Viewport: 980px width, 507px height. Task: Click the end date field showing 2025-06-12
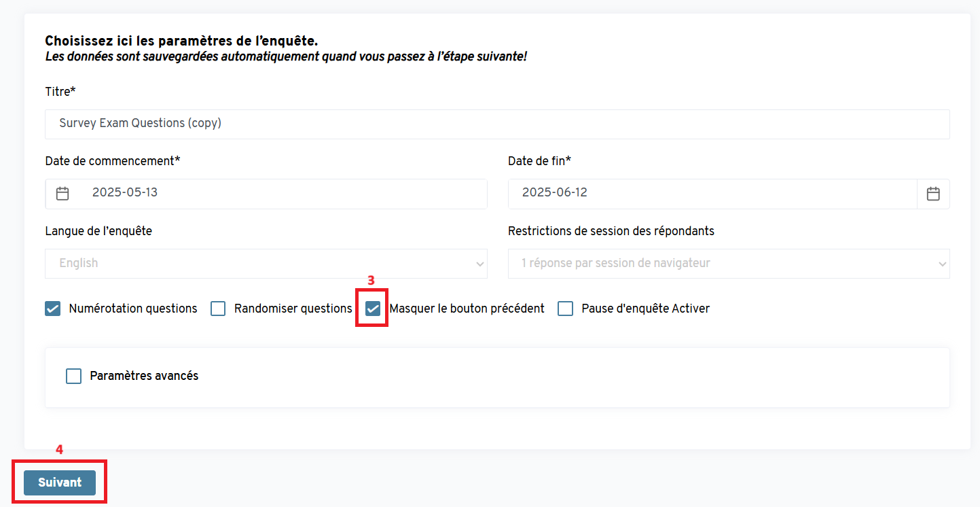coord(712,193)
